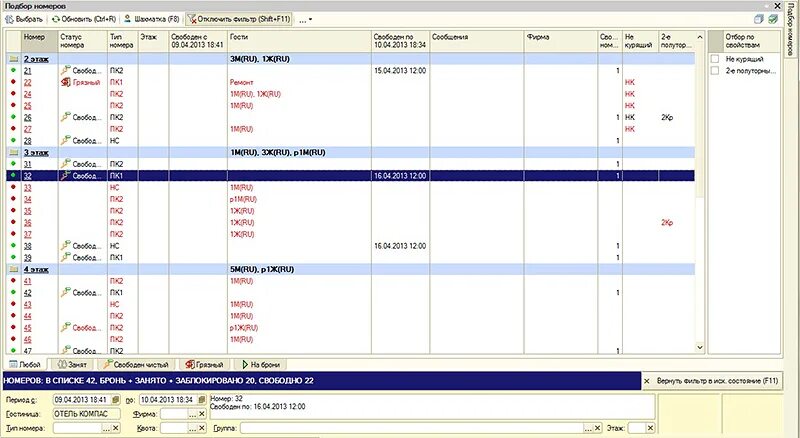Switch to the Свободен чистый tab
The width and height of the screenshot is (800, 438).
tap(136, 364)
